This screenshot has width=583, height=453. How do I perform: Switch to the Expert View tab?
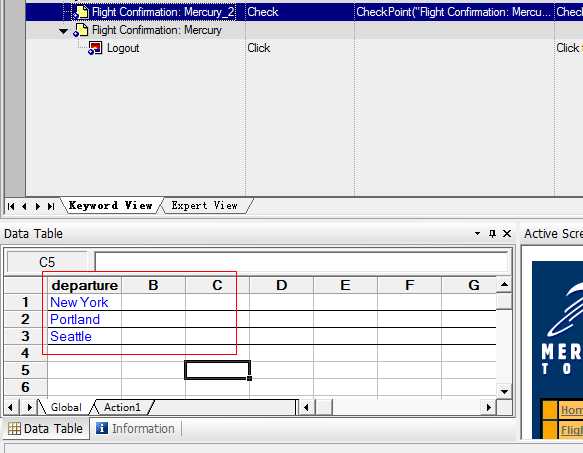click(204, 205)
